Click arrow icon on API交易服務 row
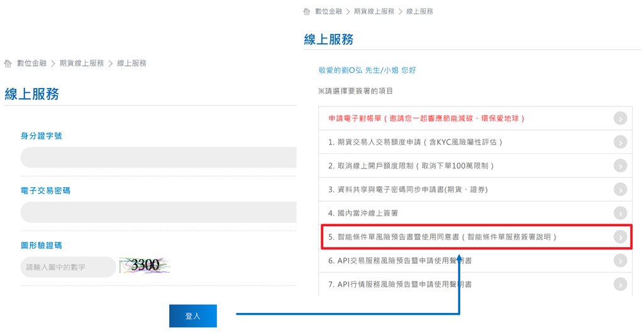The width and height of the screenshot is (644, 333). click(x=620, y=261)
